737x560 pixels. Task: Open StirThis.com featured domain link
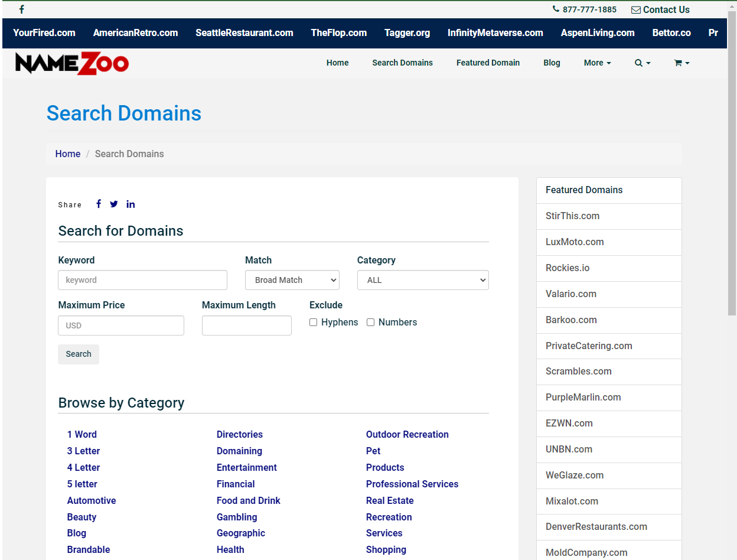coord(572,216)
